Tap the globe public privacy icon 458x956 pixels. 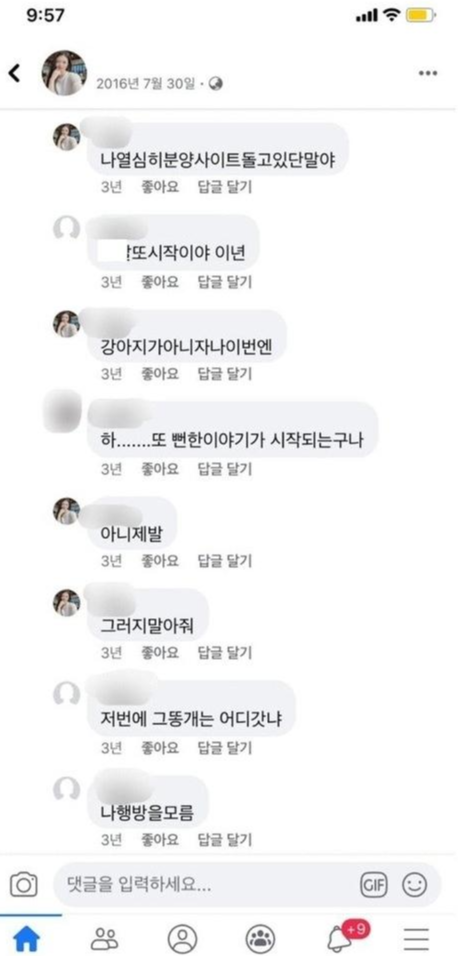(216, 84)
